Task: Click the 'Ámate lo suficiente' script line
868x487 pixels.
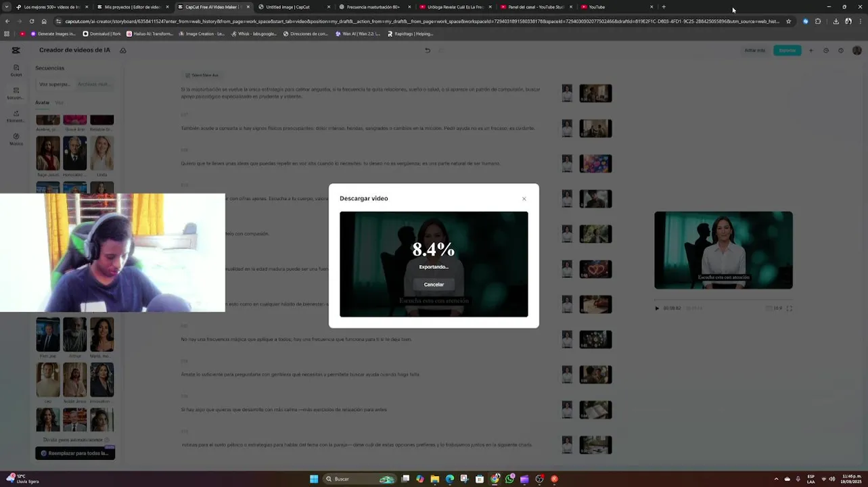Action: tap(300, 375)
